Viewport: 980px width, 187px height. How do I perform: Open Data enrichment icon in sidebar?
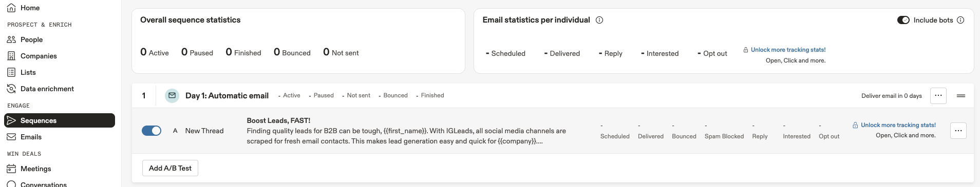coord(11,89)
